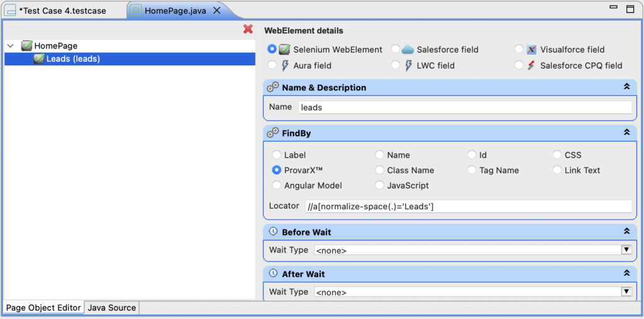Choose Id as FindBy option
Image resolution: width=644 pixels, height=319 pixels.
click(472, 155)
